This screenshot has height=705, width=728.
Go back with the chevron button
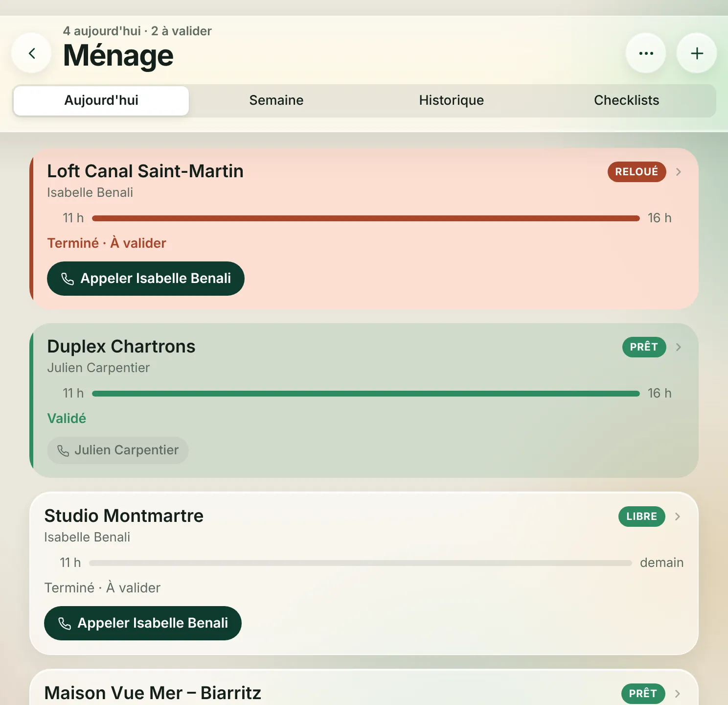click(x=32, y=53)
